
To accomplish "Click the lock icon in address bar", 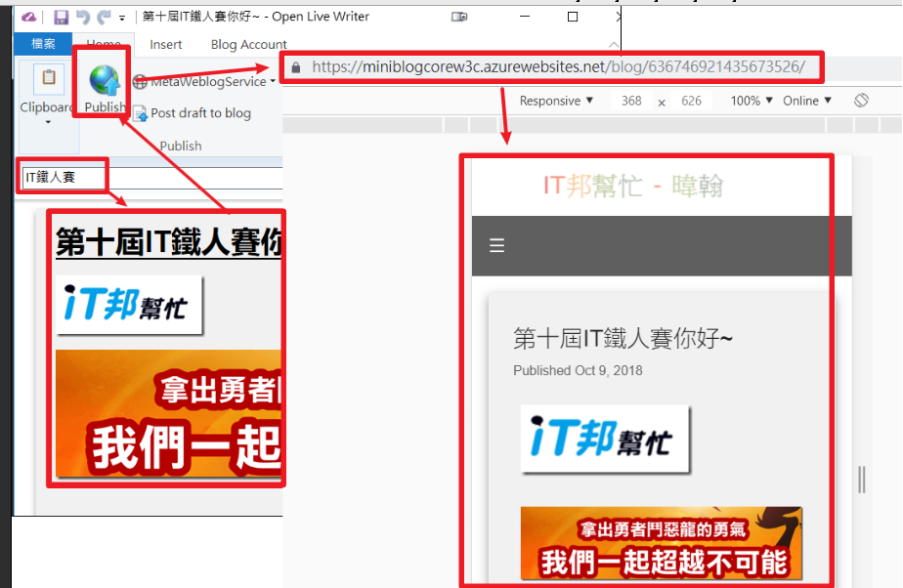I will tap(296, 67).
